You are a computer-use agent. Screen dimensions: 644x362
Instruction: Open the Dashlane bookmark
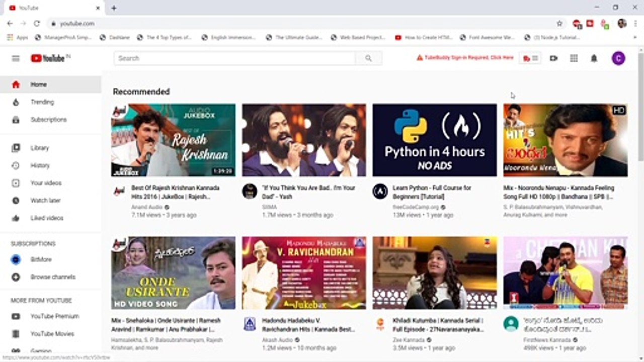115,37
